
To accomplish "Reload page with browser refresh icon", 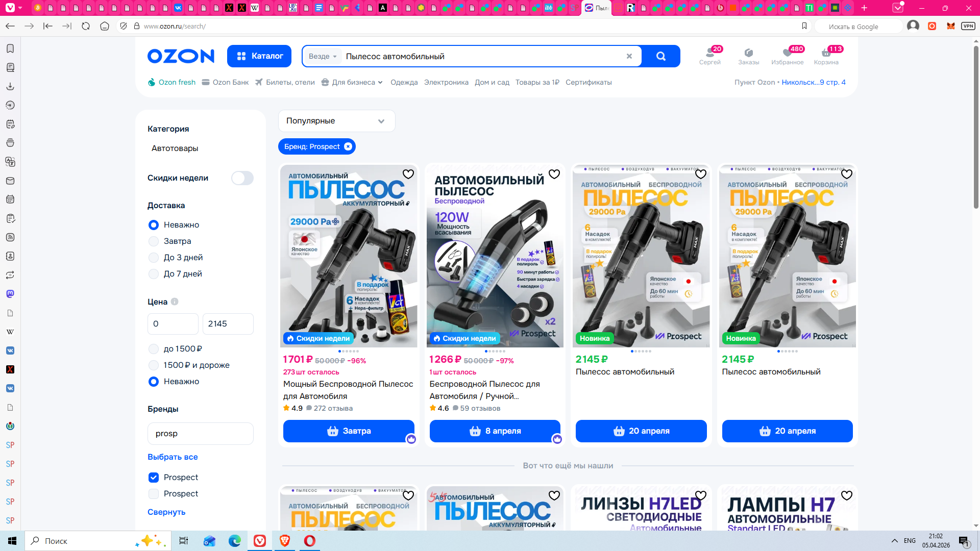I will (86, 26).
